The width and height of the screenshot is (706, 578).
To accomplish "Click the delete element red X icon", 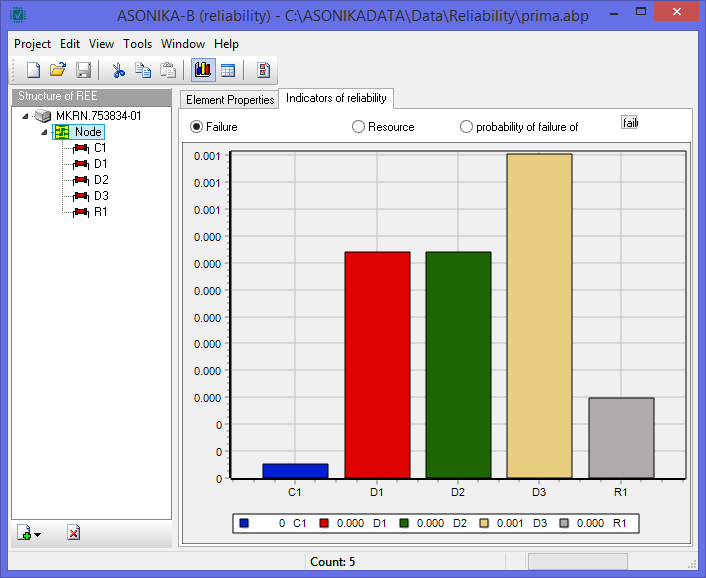I will click(73, 533).
